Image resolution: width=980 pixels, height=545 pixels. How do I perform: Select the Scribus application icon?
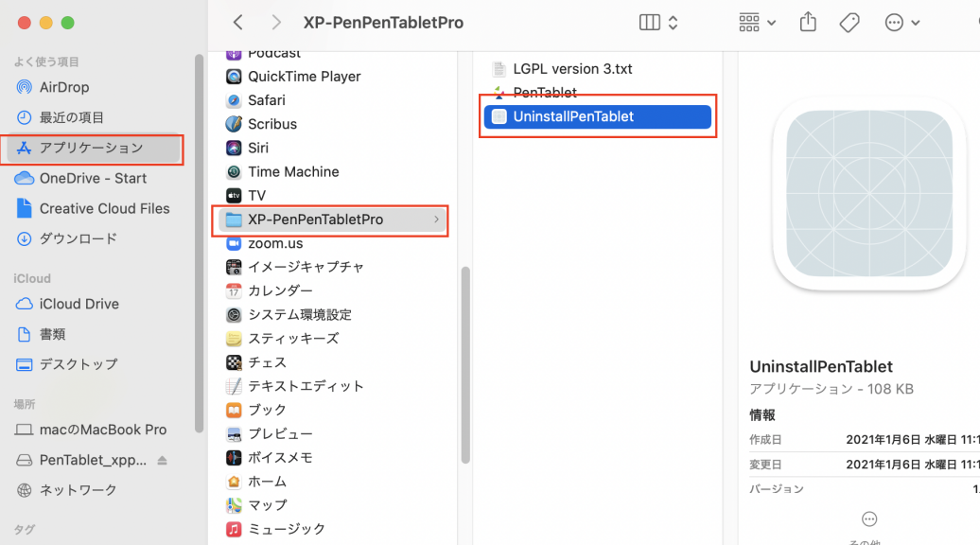click(x=234, y=124)
